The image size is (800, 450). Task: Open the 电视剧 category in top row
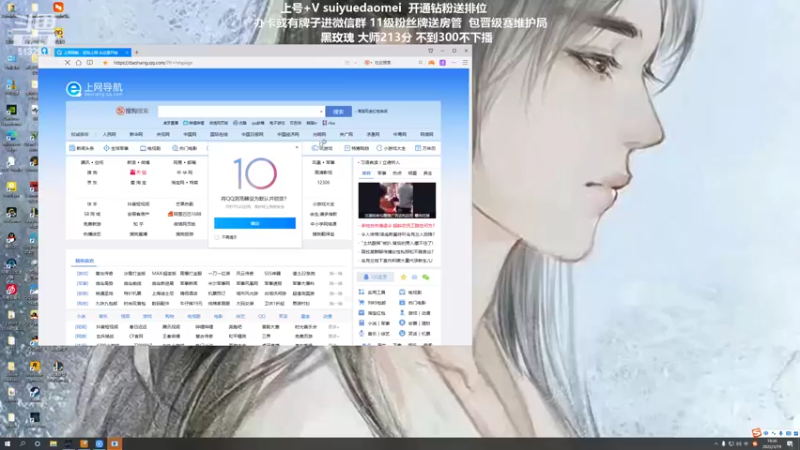coord(151,148)
